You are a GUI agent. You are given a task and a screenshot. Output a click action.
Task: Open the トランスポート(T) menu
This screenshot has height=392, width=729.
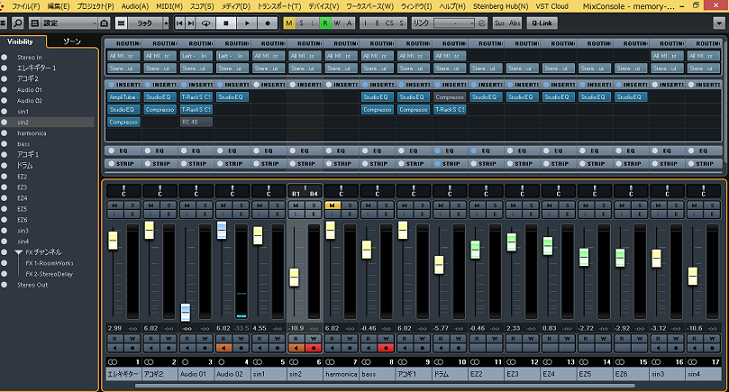tap(279, 6)
